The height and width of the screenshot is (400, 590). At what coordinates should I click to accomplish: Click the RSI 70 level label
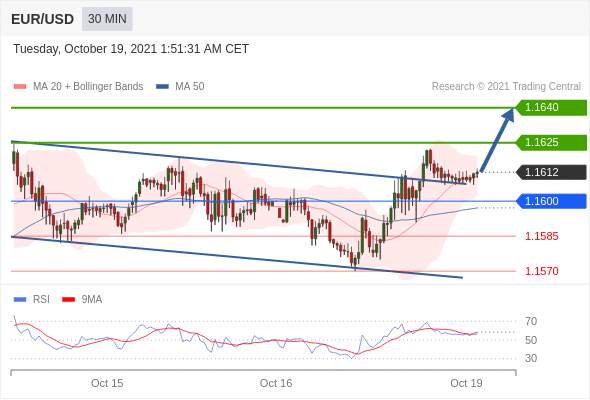coord(531,321)
